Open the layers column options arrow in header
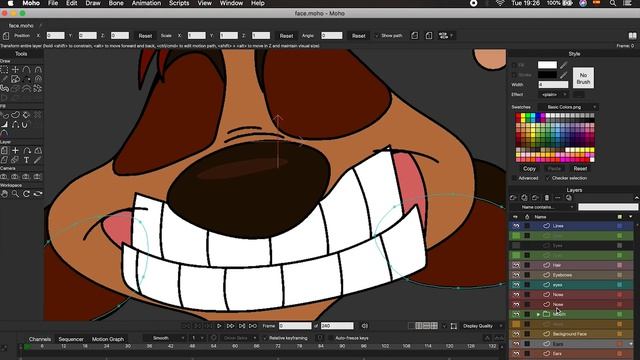The image size is (640, 360). [631, 217]
